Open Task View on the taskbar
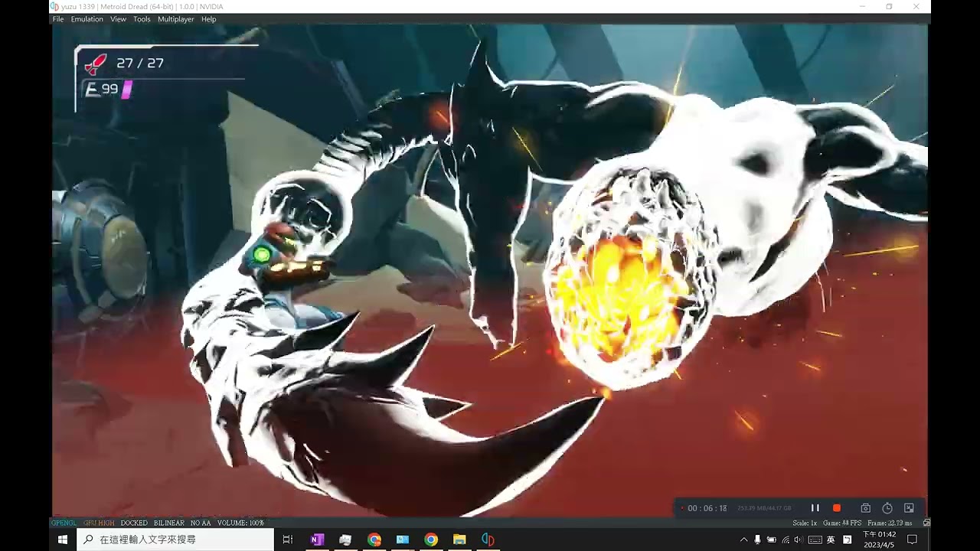980x551 pixels. 288,540
